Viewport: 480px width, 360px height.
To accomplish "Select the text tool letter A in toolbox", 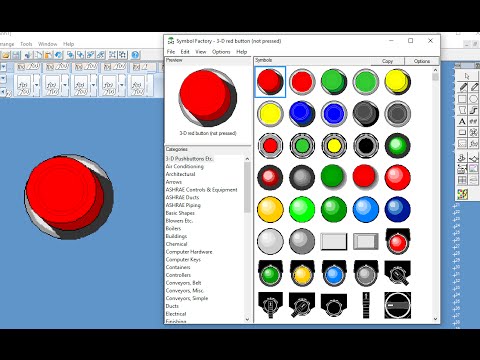I will (462, 121).
